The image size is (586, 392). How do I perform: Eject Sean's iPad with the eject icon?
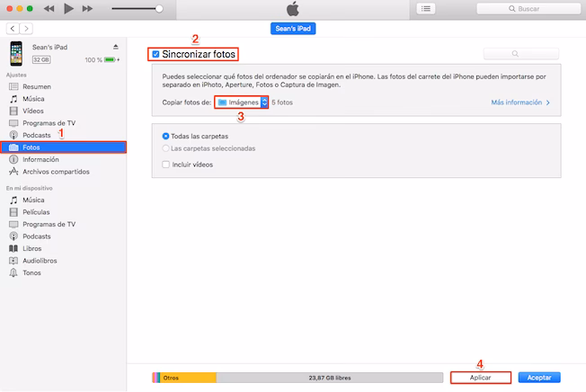pos(116,47)
